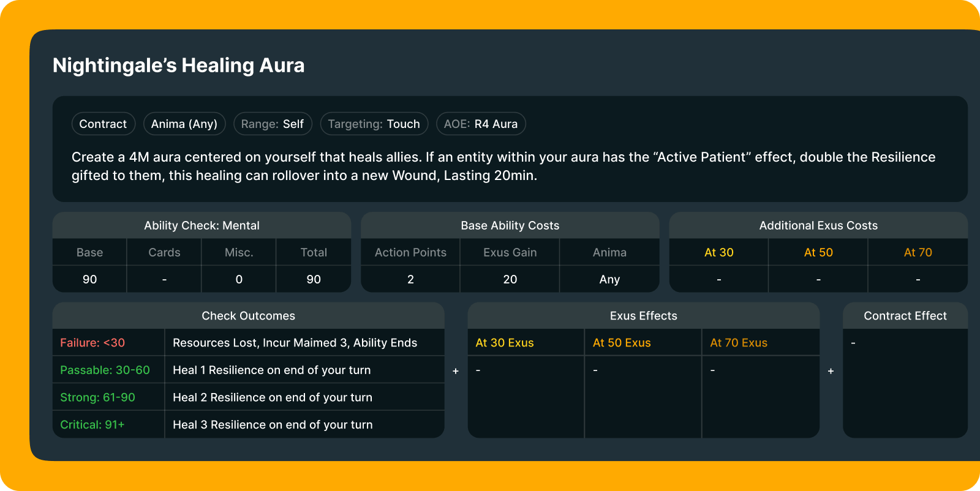Click the Exus Gain value 20

tap(510, 279)
